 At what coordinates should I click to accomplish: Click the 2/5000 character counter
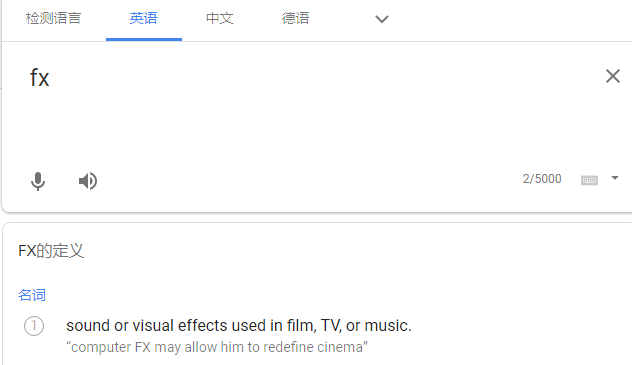pyautogui.click(x=542, y=178)
